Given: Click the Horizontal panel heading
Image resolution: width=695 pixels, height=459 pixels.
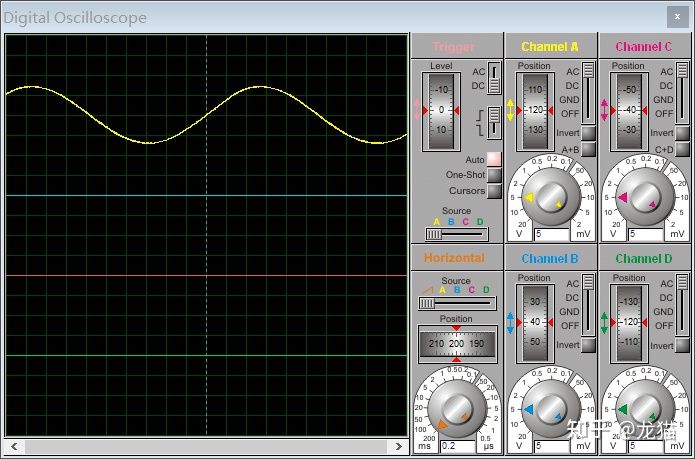Looking at the screenshot, I should click(454, 258).
